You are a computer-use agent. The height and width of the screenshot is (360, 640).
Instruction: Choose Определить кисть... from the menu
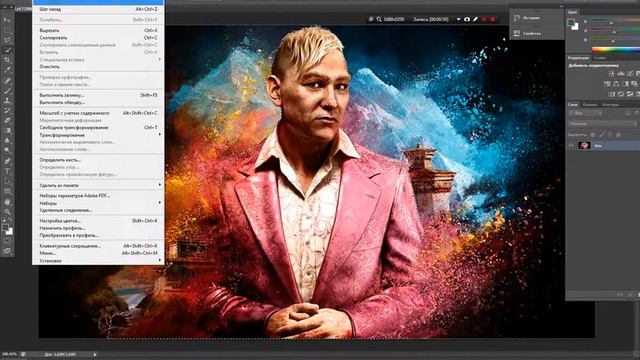(98, 160)
